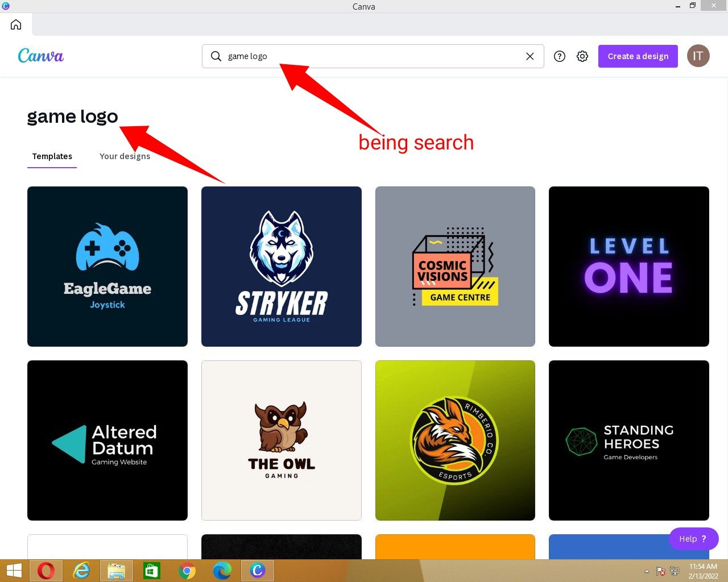Clear the search field with X
Viewport: 728px width, 582px height.
click(x=530, y=56)
